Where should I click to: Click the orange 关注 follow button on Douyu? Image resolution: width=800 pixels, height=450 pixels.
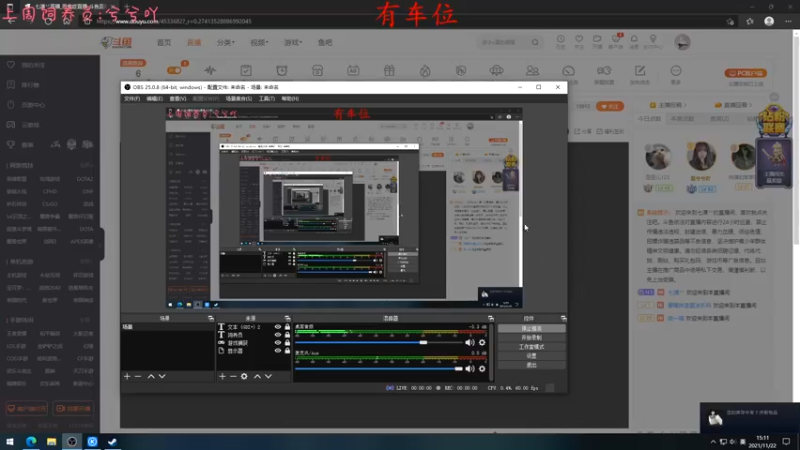coord(610,107)
